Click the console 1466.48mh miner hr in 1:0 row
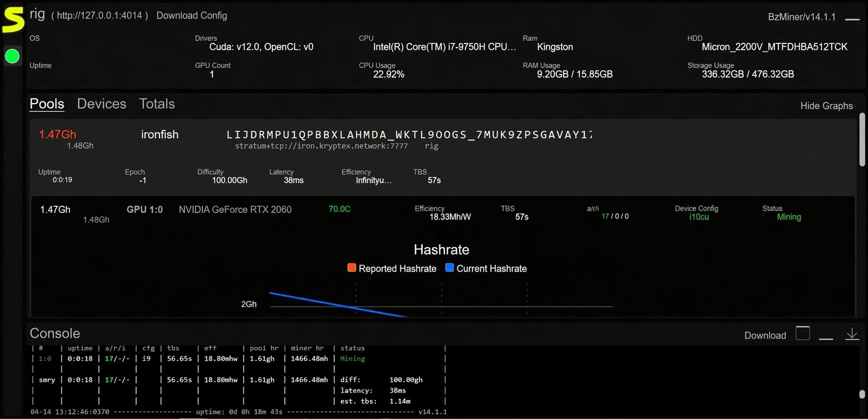Screen dimensions: 868x419 point(309,359)
